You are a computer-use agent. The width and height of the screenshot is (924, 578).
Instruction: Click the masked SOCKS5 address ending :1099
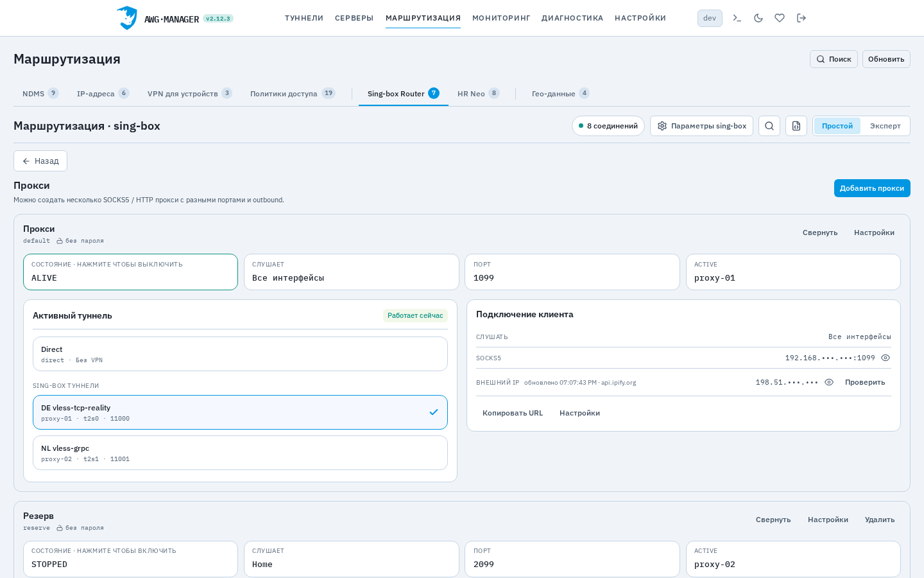[x=830, y=358]
